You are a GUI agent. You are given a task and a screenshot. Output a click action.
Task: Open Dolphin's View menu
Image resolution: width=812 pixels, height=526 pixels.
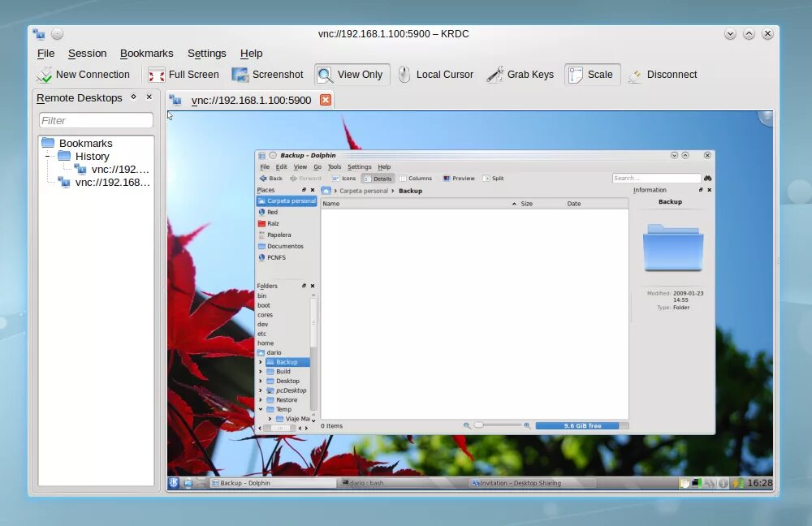tap(300, 166)
